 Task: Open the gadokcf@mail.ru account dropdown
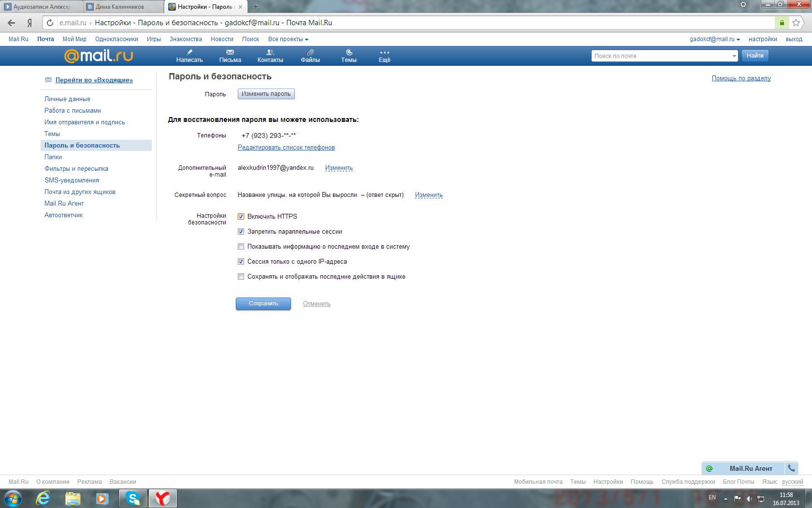click(715, 39)
